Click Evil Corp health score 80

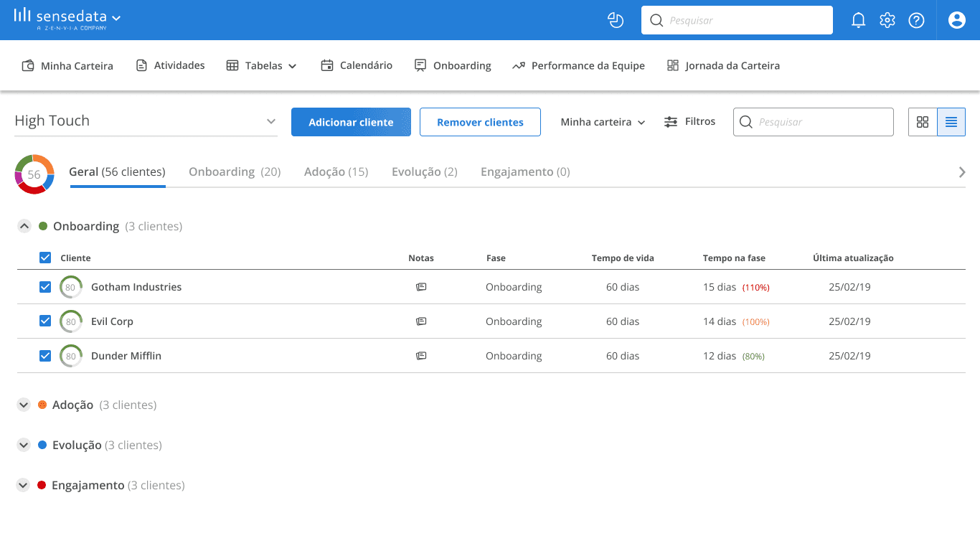point(71,321)
